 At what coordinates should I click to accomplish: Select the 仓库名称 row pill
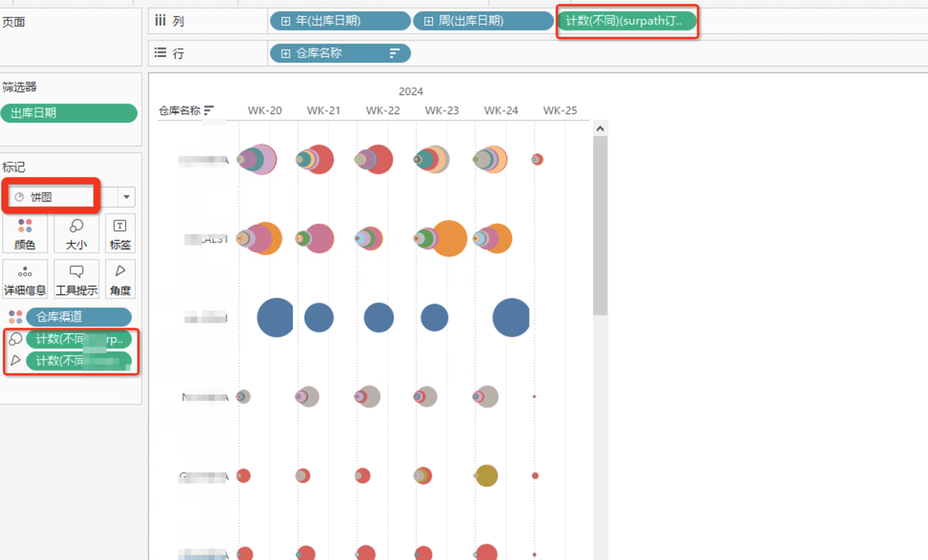point(340,53)
